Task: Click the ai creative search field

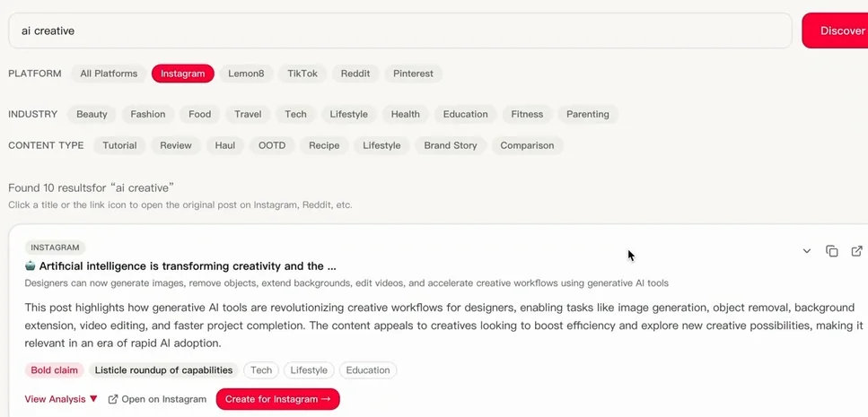Action: (399, 30)
